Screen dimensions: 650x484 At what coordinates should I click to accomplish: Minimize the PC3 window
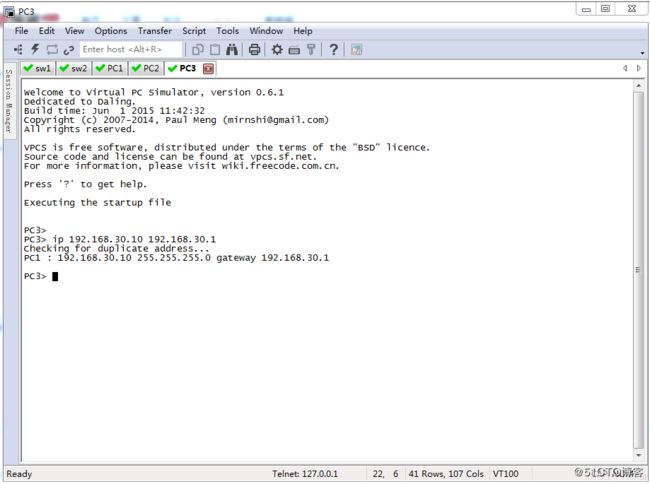[586, 10]
